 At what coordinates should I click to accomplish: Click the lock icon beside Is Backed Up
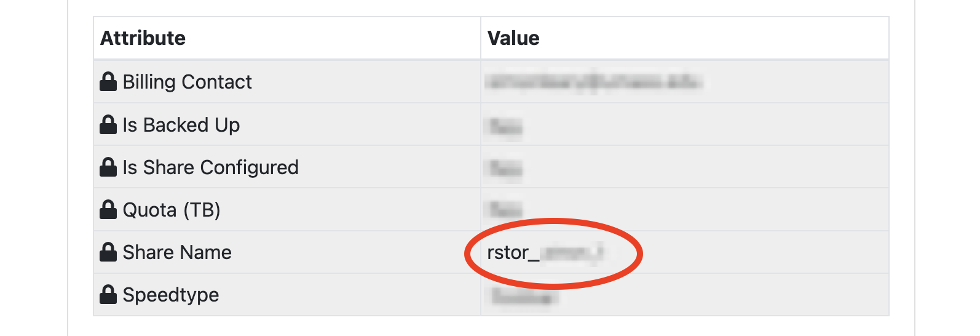108,125
